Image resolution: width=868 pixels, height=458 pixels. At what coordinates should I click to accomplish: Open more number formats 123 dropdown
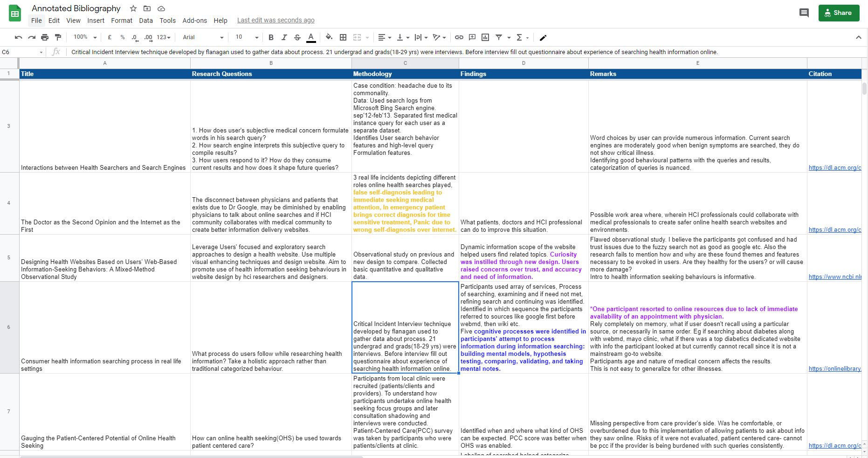pyautogui.click(x=164, y=37)
